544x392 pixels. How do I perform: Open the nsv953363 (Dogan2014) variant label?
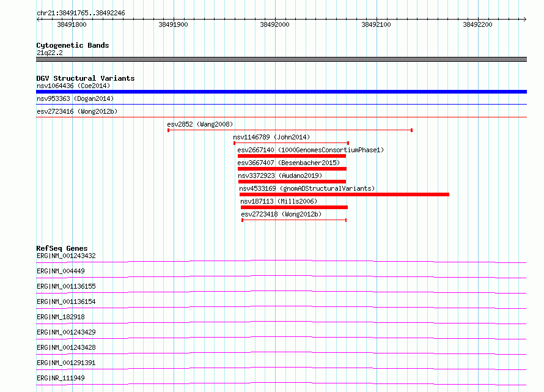(x=75, y=98)
